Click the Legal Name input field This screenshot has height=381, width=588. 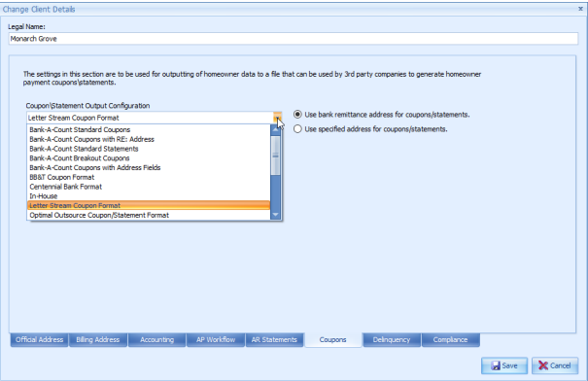point(294,39)
